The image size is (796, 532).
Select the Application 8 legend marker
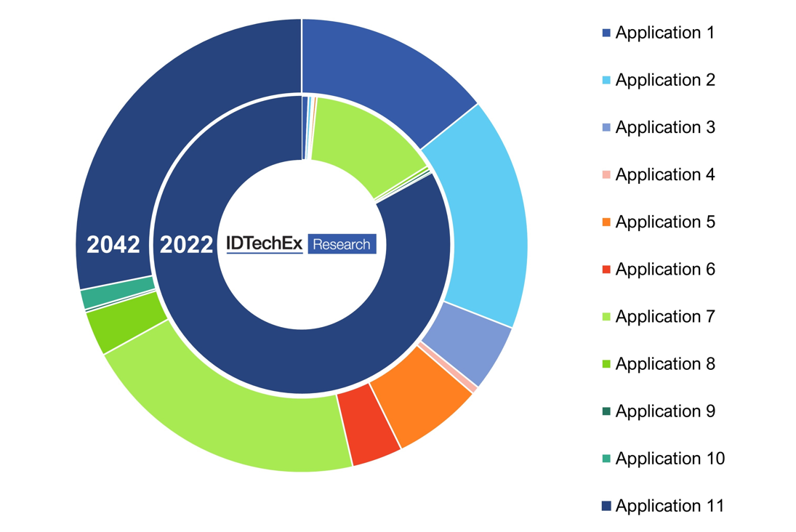coord(607,363)
